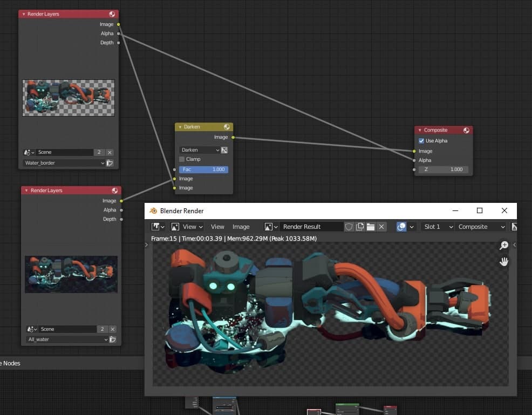Open the View menu in the render window
Screen dimensions: 532x415
pos(217,227)
